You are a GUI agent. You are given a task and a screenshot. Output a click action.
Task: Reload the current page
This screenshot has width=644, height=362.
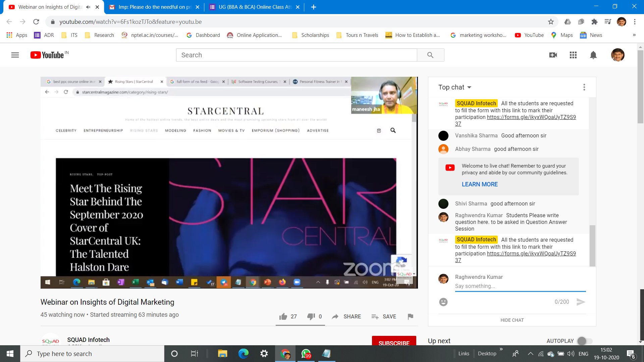point(36,22)
